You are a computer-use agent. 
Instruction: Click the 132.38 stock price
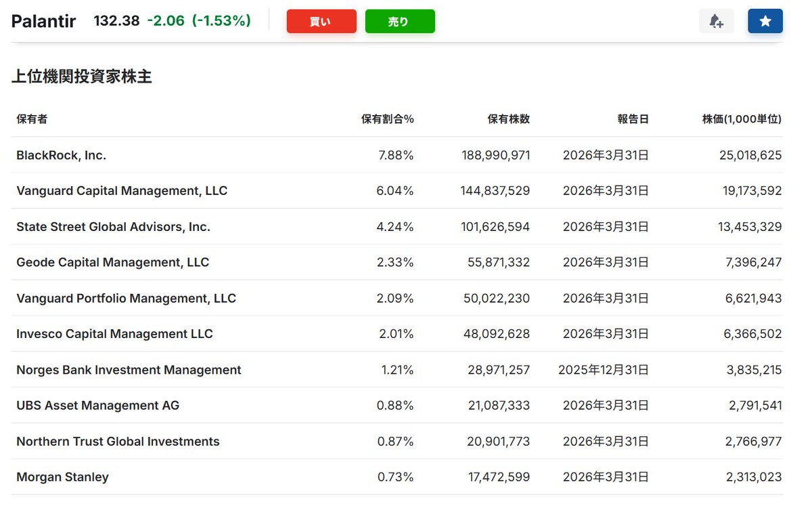116,21
